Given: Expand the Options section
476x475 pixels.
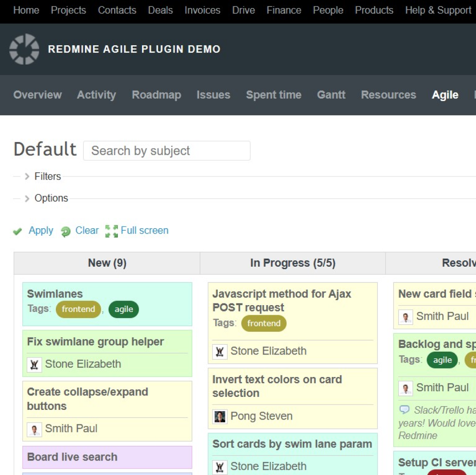Looking at the screenshot, I should pyautogui.click(x=51, y=198).
